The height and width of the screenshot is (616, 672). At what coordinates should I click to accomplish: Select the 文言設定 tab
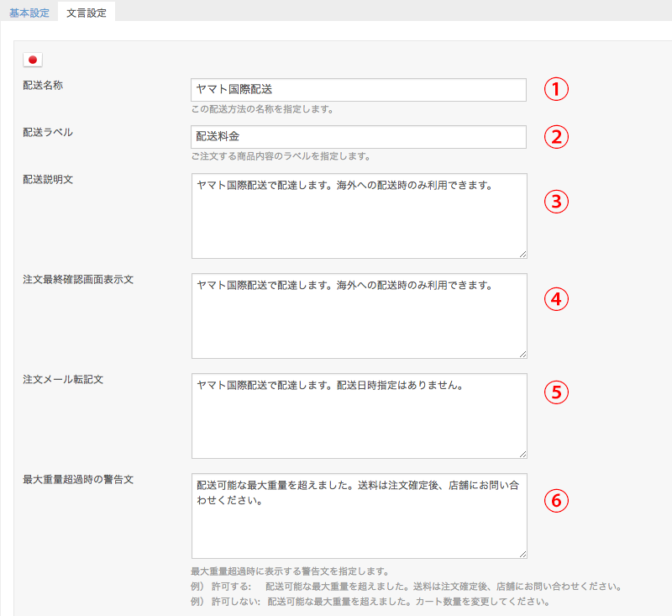(87, 14)
